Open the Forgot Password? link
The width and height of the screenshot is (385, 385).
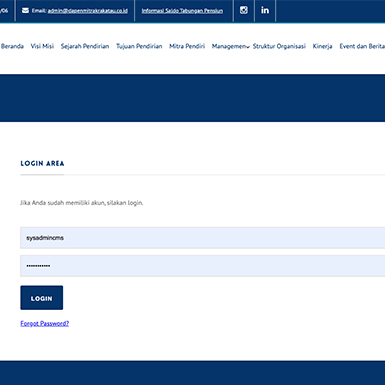(x=45, y=323)
